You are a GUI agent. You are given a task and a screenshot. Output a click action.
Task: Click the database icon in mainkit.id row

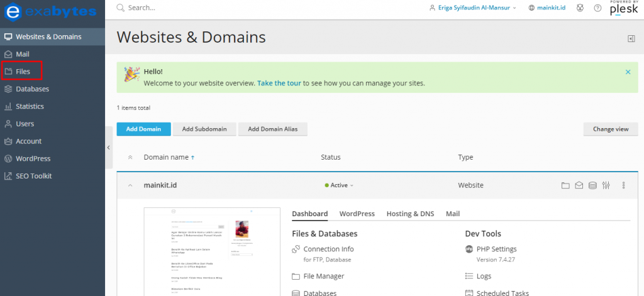coord(592,185)
